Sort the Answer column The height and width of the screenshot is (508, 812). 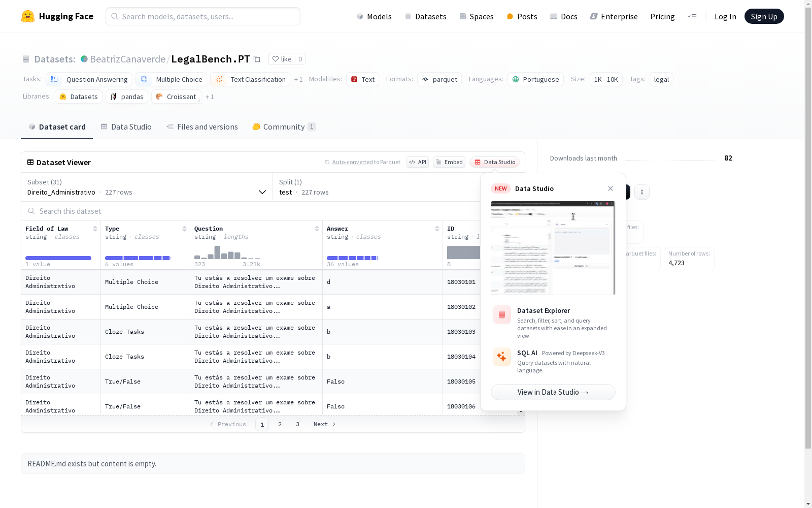click(437, 229)
